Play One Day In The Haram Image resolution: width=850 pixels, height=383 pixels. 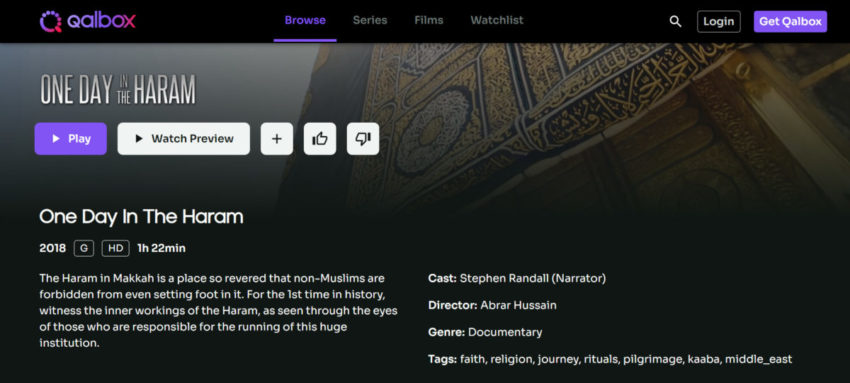tap(70, 139)
